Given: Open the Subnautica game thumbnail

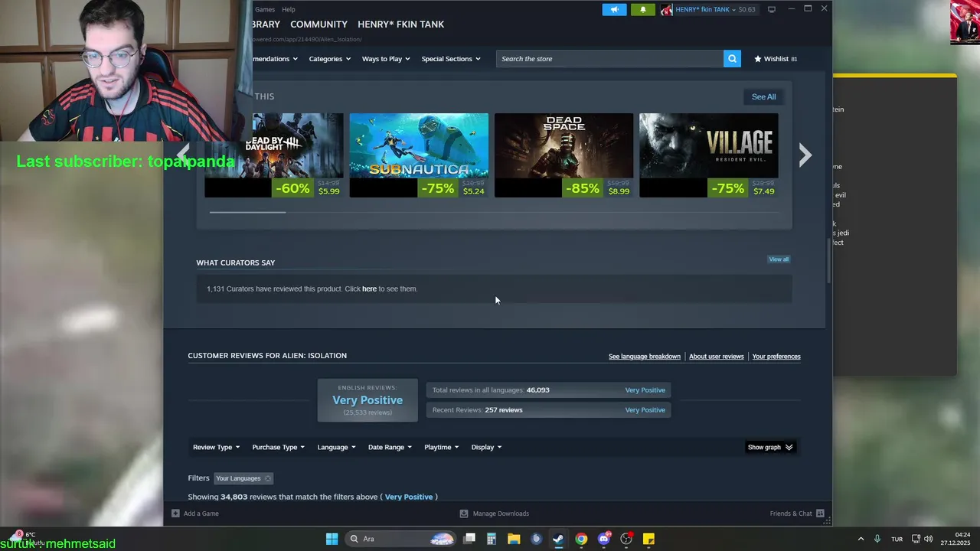Looking at the screenshot, I should (x=419, y=155).
